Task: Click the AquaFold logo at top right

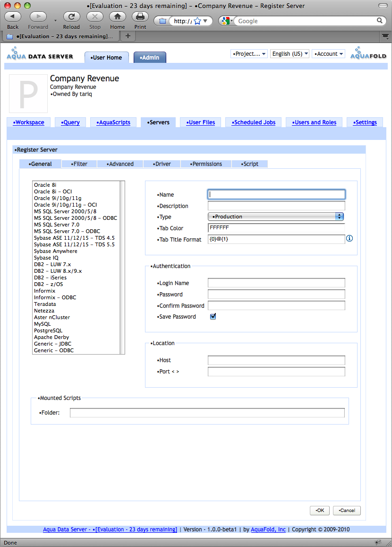Action: coord(368,53)
